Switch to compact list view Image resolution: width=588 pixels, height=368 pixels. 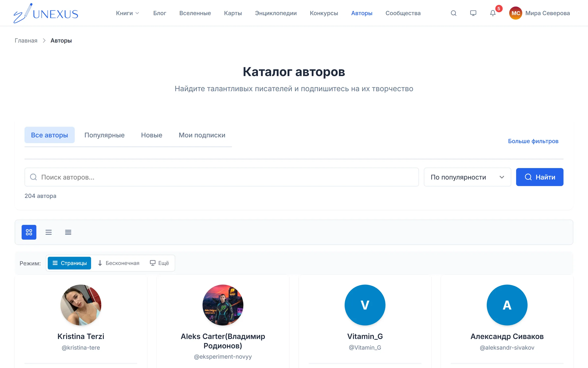pos(68,232)
